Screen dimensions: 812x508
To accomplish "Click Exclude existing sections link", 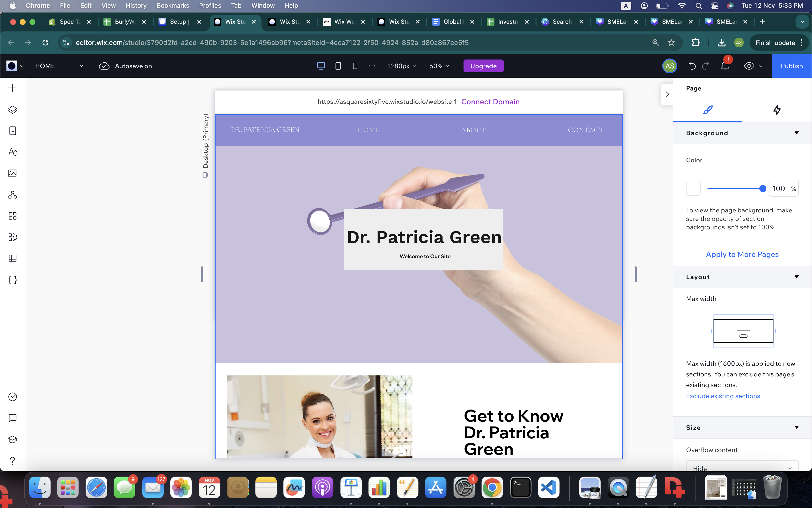I will (x=723, y=396).
